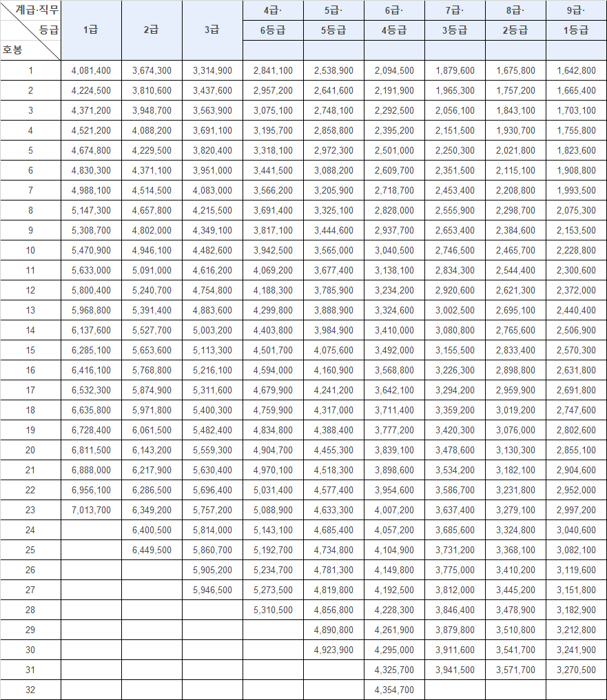
Task: Click the value 5,470,900
Action: [91, 251]
